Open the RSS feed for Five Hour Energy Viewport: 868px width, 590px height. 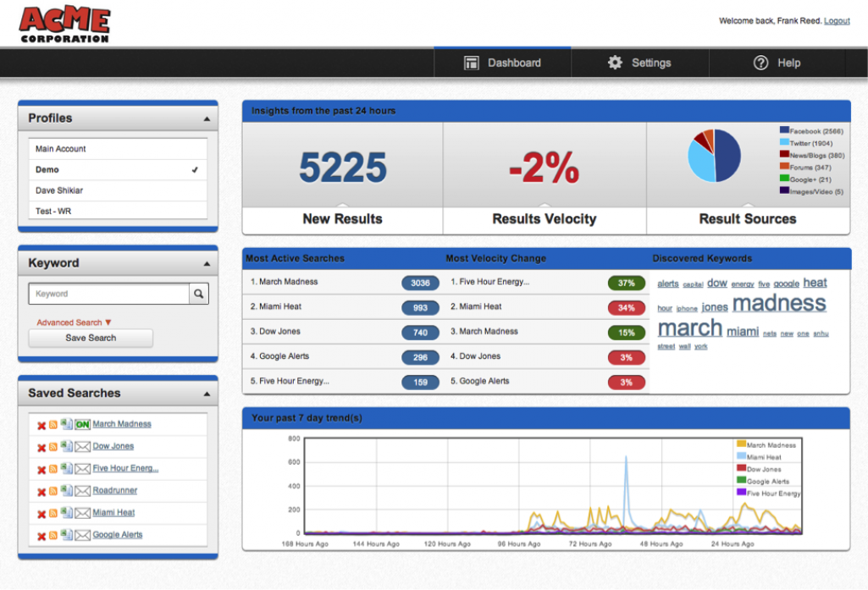tap(53, 468)
